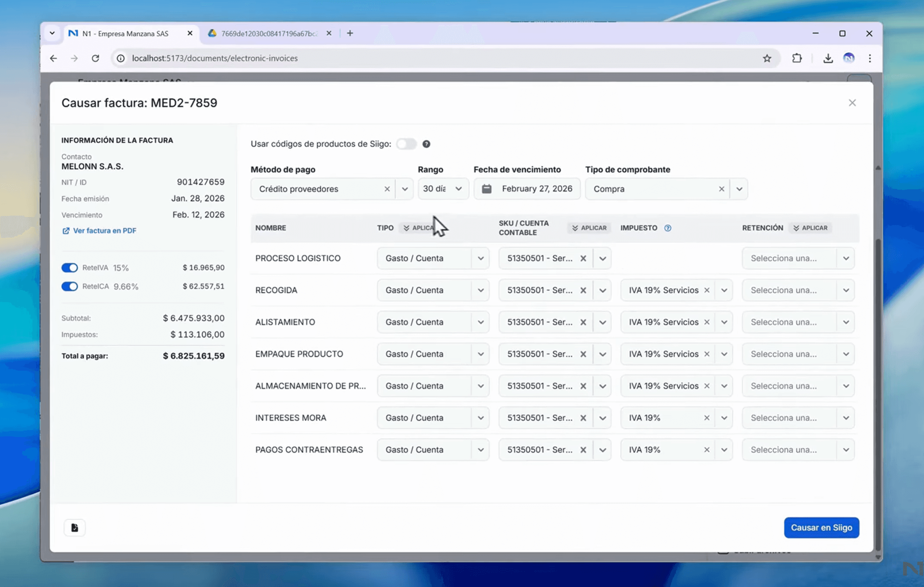Screen dimensions: 924x587
Task: Remove IVA 19% tax from INTERESES MORA row
Action: (x=706, y=418)
